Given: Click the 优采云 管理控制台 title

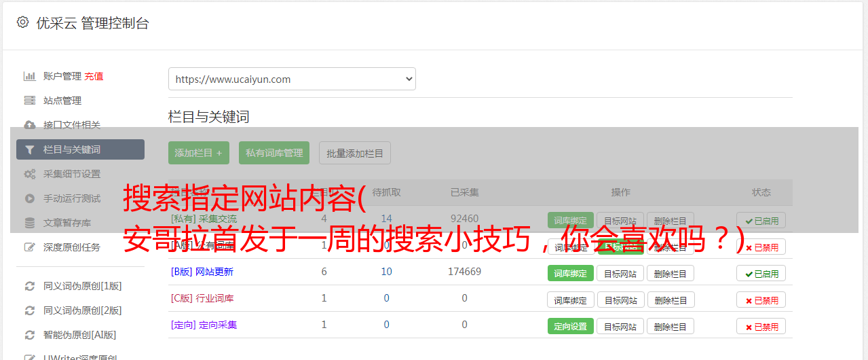Looking at the screenshot, I should (92, 23).
